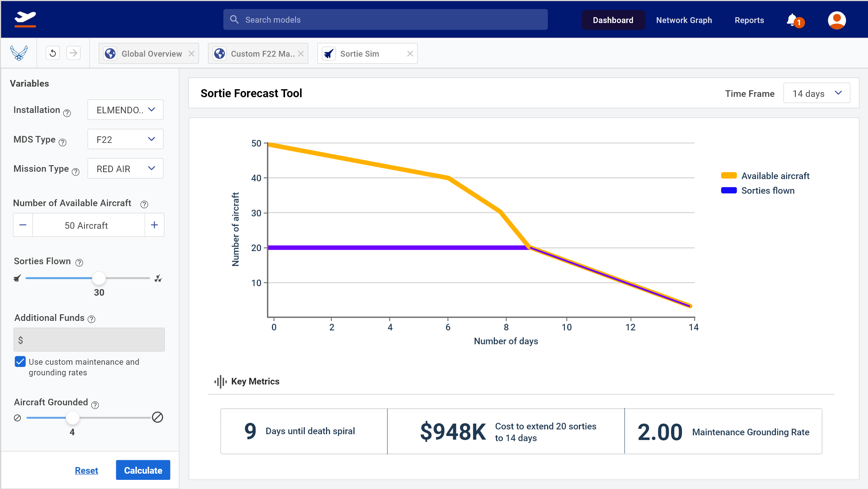Open the Installation dropdown

125,110
